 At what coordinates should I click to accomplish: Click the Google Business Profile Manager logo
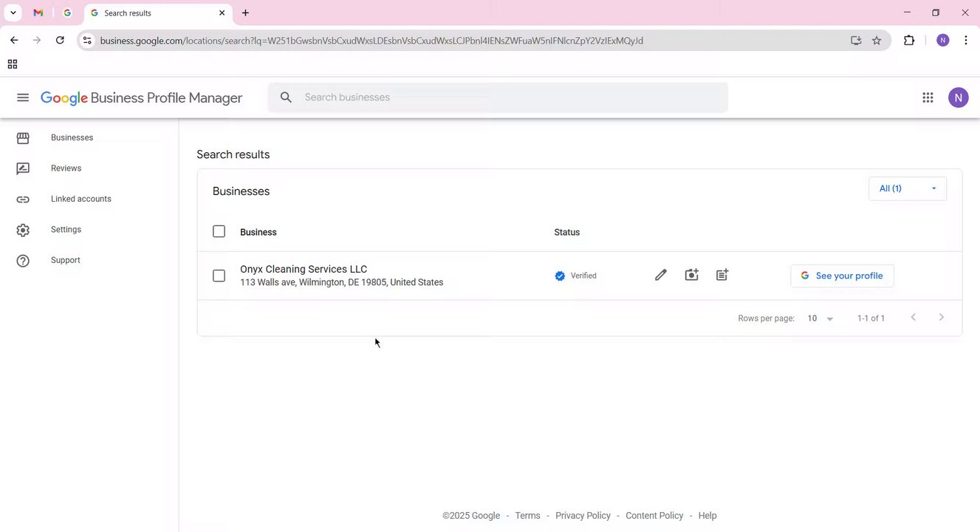tap(141, 98)
